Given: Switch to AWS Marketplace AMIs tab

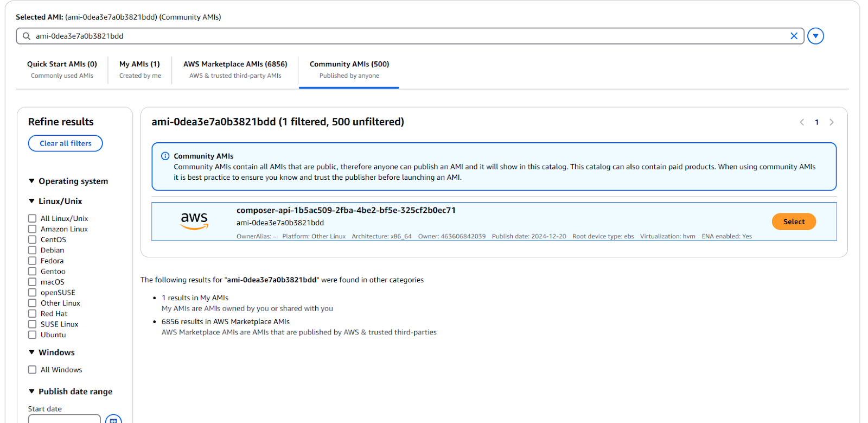Looking at the screenshot, I should (235, 70).
